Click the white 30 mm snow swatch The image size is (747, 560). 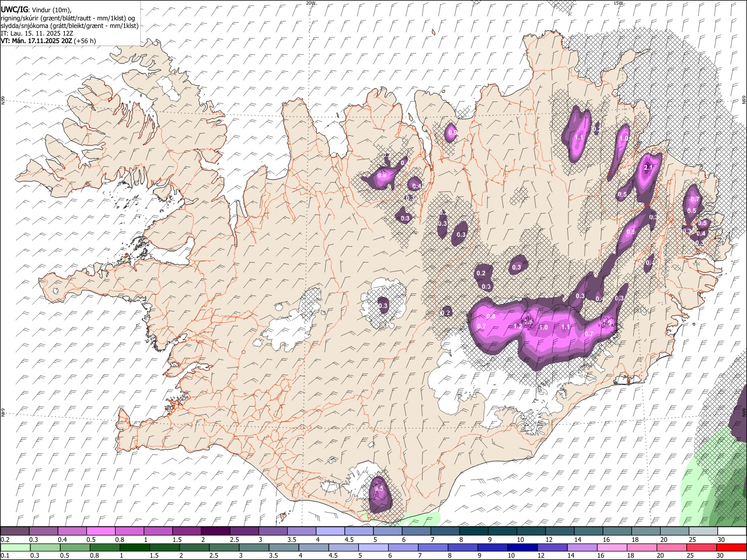[x=731, y=531]
